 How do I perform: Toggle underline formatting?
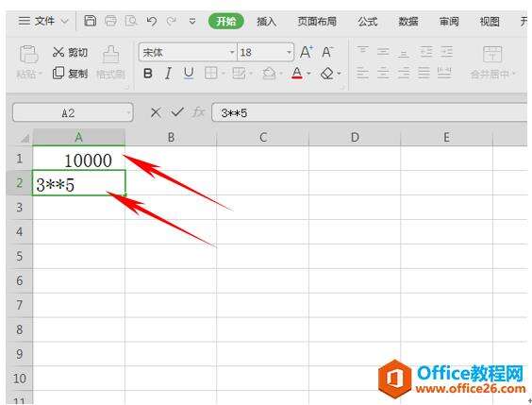189,74
